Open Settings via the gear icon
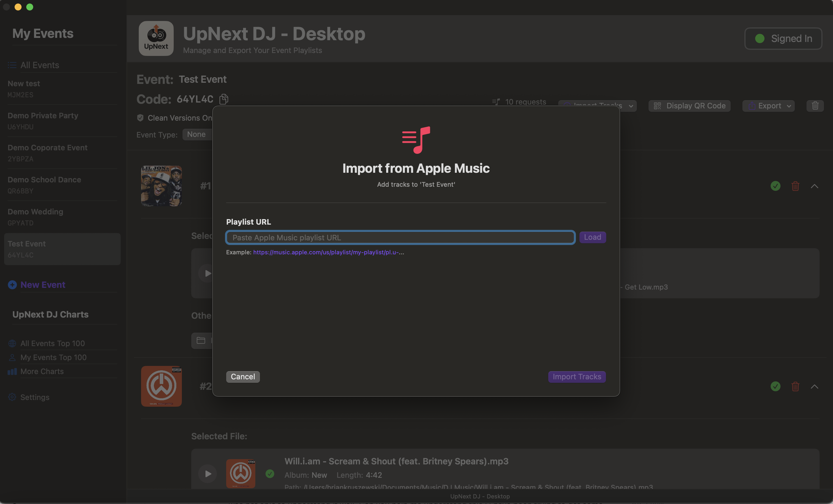 coord(12,397)
